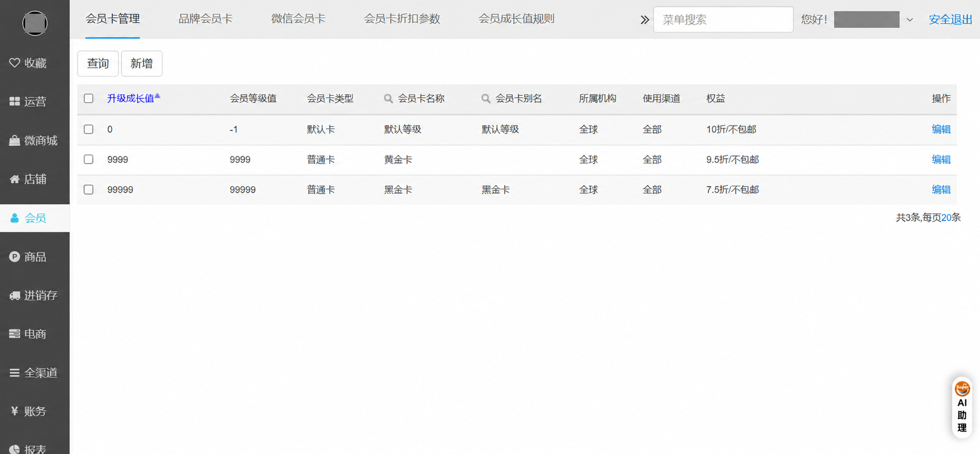This screenshot has height=454, width=980.
Task: Open the 进销存 inventory sidebar section
Action: coord(35,295)
